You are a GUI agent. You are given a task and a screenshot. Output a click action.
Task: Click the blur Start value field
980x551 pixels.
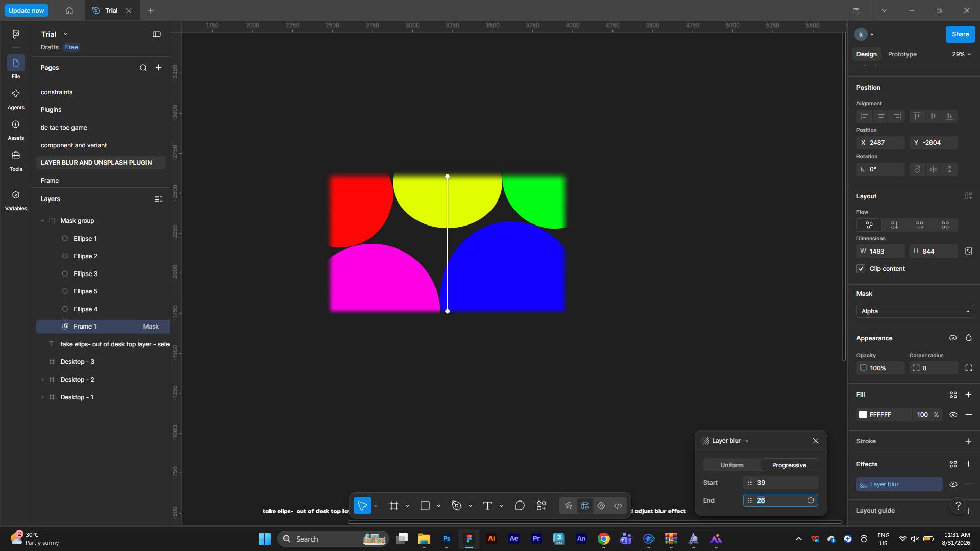pyautogui.click(x=780, y=483)
